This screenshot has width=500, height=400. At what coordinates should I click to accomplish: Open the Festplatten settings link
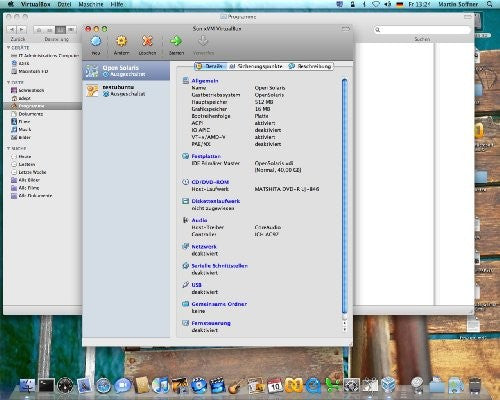[206, 156]
